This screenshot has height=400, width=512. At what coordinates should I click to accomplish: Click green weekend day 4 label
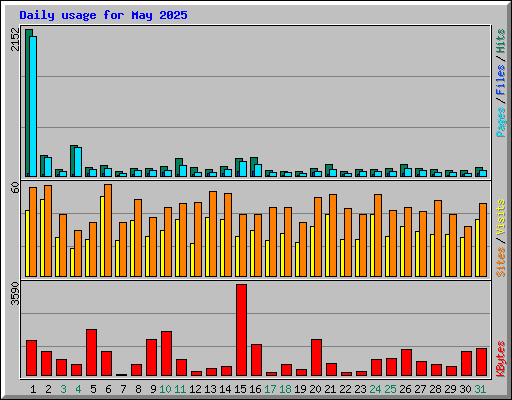click(x=78, y=389)
